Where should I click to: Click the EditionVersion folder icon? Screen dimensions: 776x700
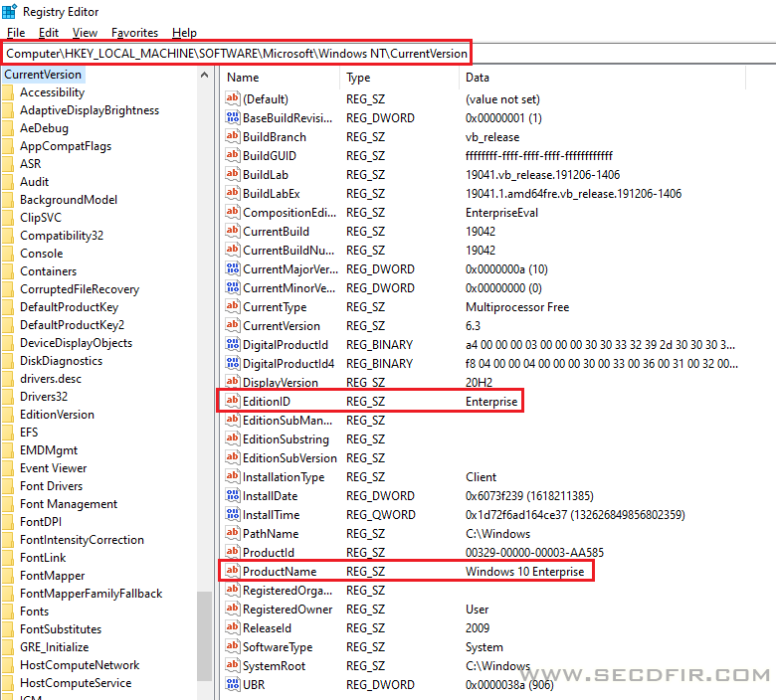[8, 415]
